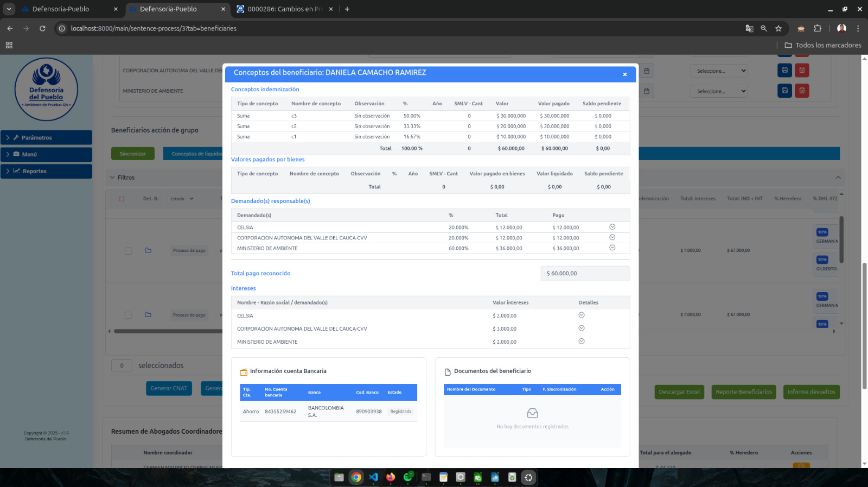The width and height of the screenshot is (868, 487).
Task: Bookmark this page with star icon
Action: click(x=778, y=28)
